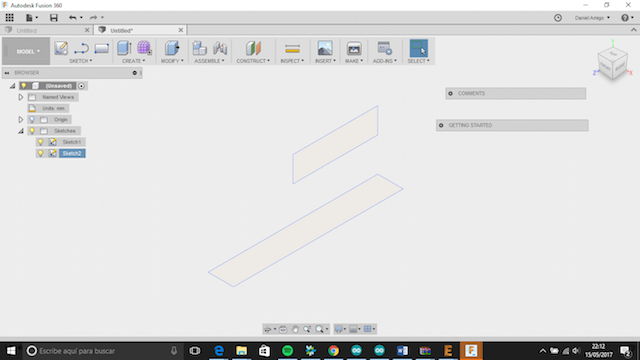This screenshot has height=360, width=640.
Task: Toggle visibility bulb for Origin folder
Action: point(32,120)
